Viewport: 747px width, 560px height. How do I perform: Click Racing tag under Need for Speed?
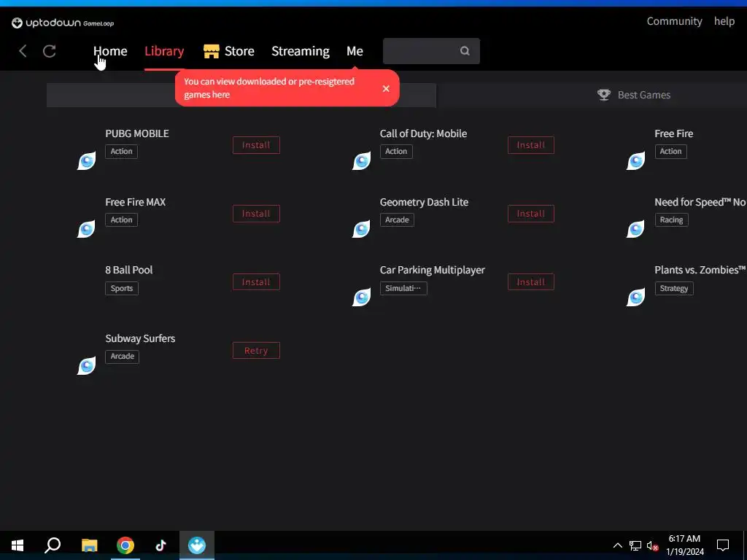click(x=671, y=220)
